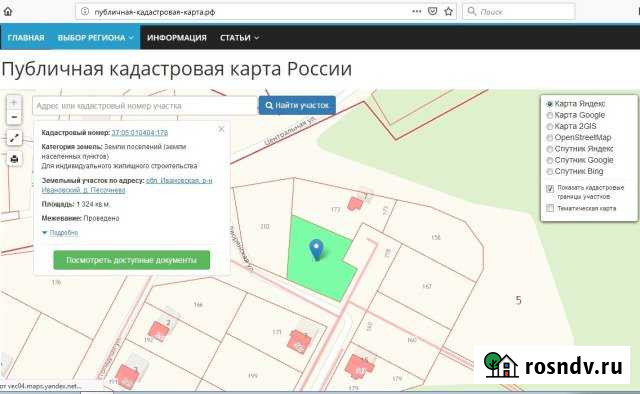This screenshot has width=640, height=394.
Task: Bookmark the page with the star icon
Action: [x=449, y=11]
